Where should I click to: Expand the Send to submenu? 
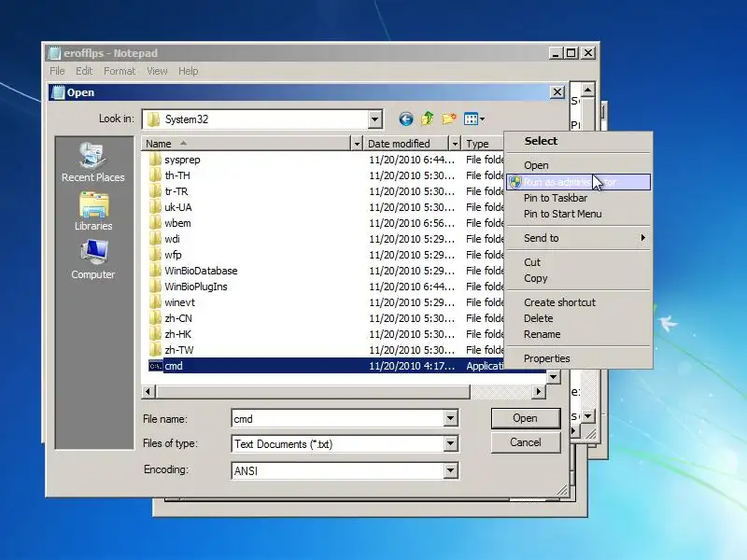[578, 238]
